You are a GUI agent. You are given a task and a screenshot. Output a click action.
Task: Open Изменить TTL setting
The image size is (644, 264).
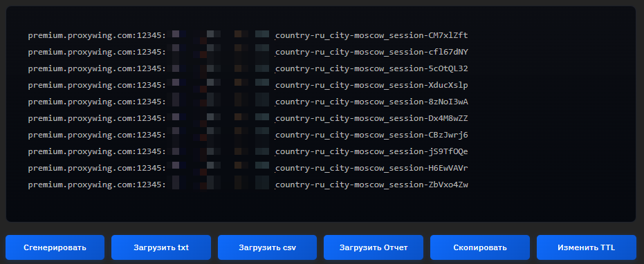click(x=586, y=247)
